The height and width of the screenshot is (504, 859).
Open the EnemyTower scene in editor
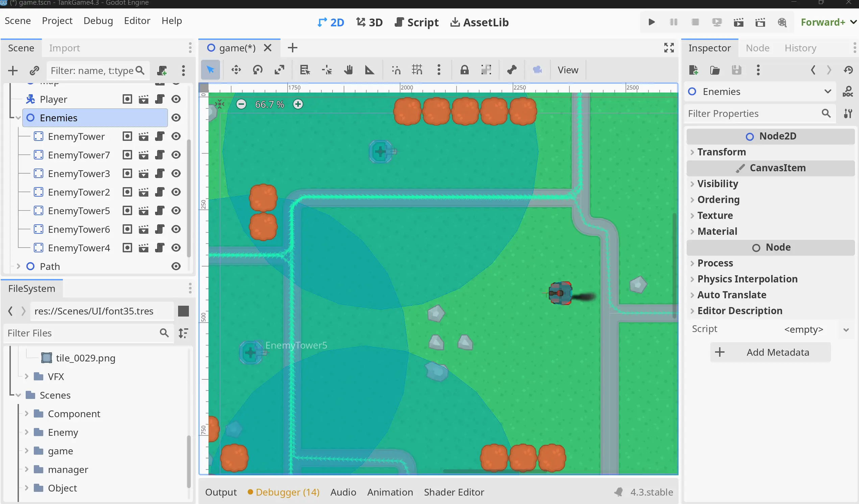click(144, 136)
